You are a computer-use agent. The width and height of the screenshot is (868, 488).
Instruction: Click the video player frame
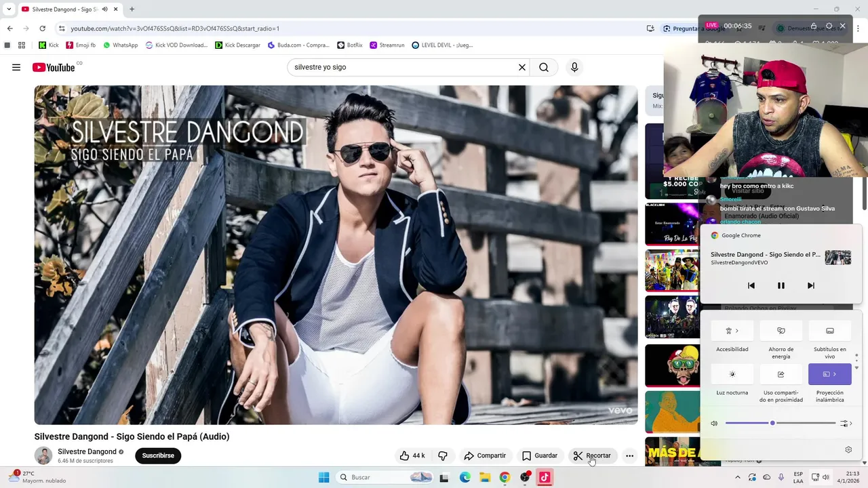point(336,255)
